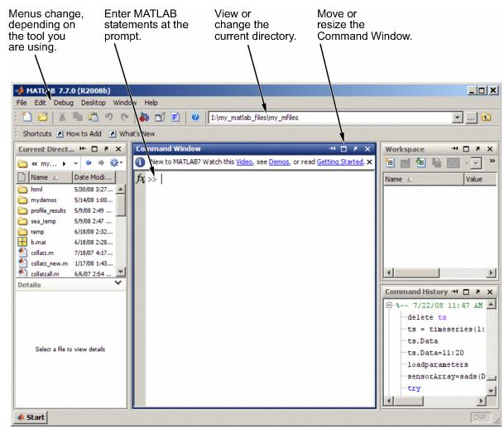
Task: Click the Getting Started link
Action: (x=340, y=162)
